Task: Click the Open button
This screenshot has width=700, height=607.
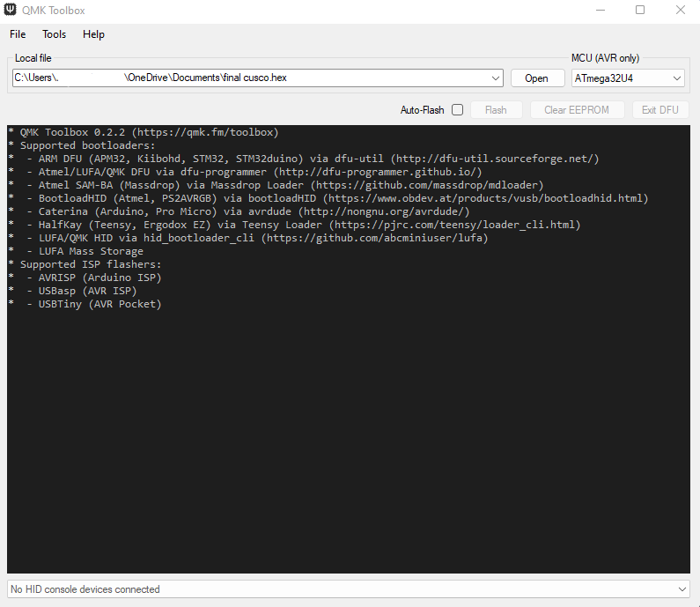Action: point(537,78)
